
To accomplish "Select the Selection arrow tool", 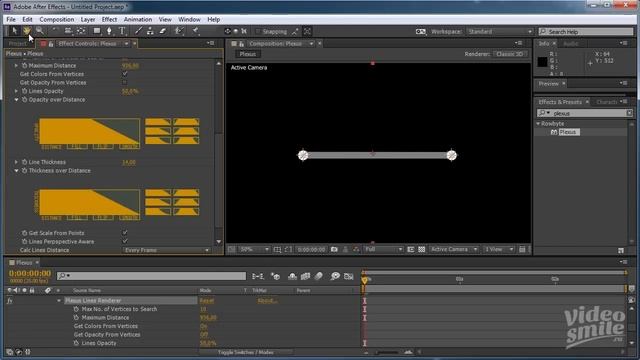I will [x=15, y=31].
